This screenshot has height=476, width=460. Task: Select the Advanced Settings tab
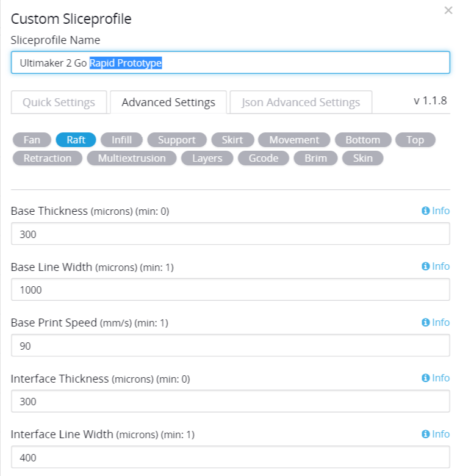168,103
